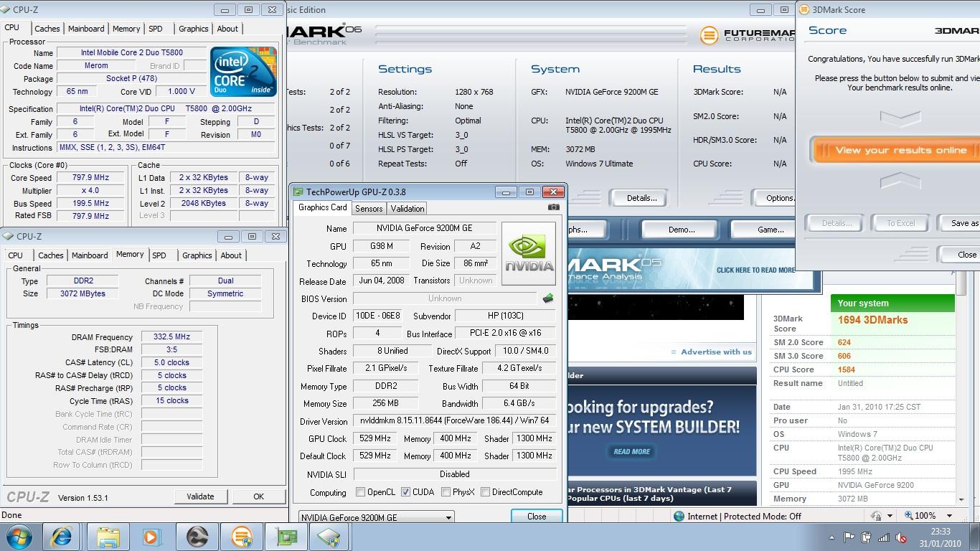Screen dimensions: 980x551
Task: Click the power plug tray icon
Action: [x=866, y=537]
